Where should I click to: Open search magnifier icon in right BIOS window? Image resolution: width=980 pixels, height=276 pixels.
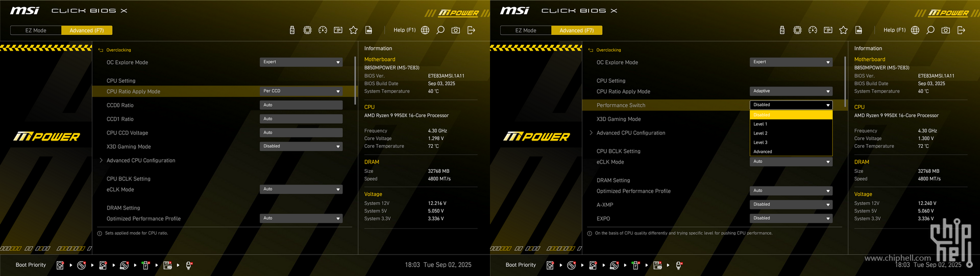(x=930, y=30)
